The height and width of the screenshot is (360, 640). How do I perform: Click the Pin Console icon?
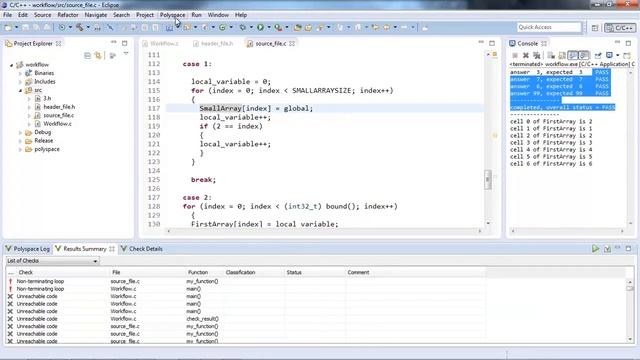pos(598,56)
